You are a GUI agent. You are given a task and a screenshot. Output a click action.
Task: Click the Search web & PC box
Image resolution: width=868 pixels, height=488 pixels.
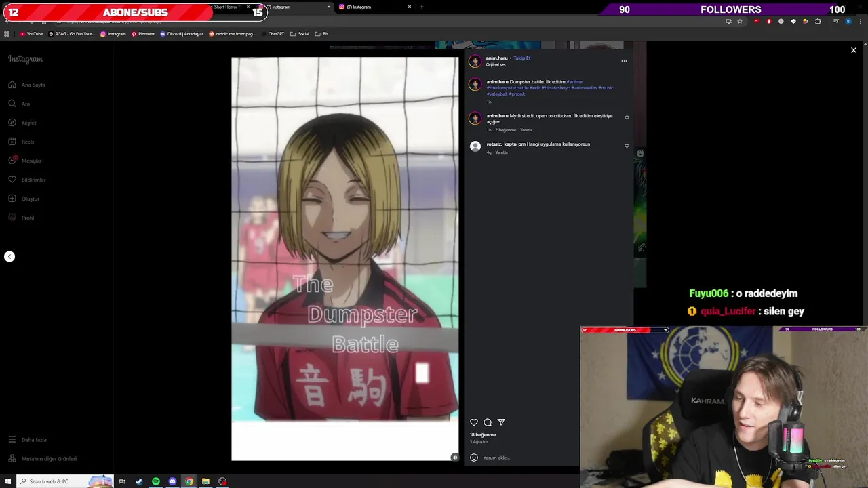64,481
